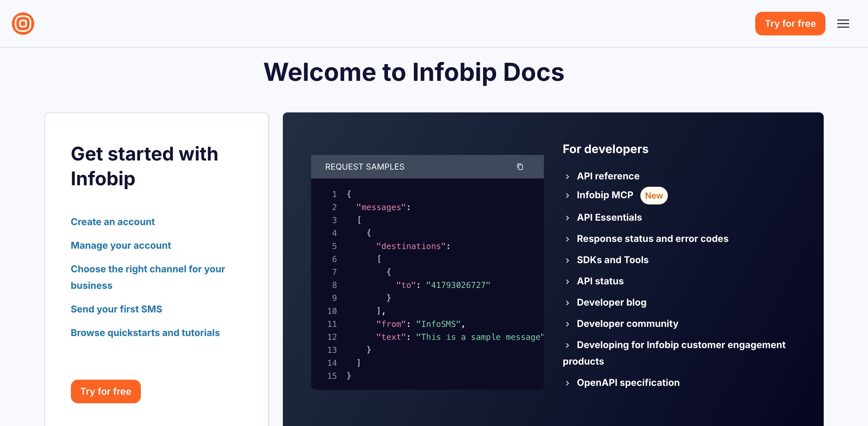Open Send your first SMS link
The height and width of the screenshot is (426, 868).
[x=116, y=309]
